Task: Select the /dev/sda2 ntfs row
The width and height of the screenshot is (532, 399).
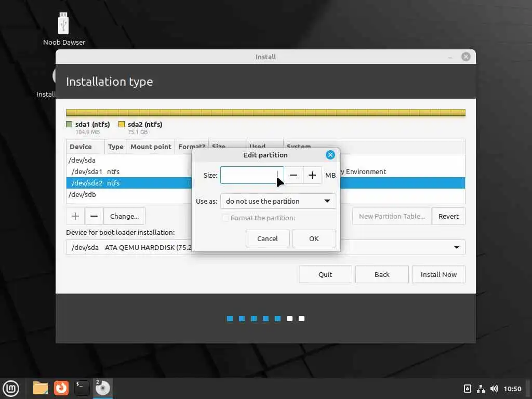Action: 265,183
